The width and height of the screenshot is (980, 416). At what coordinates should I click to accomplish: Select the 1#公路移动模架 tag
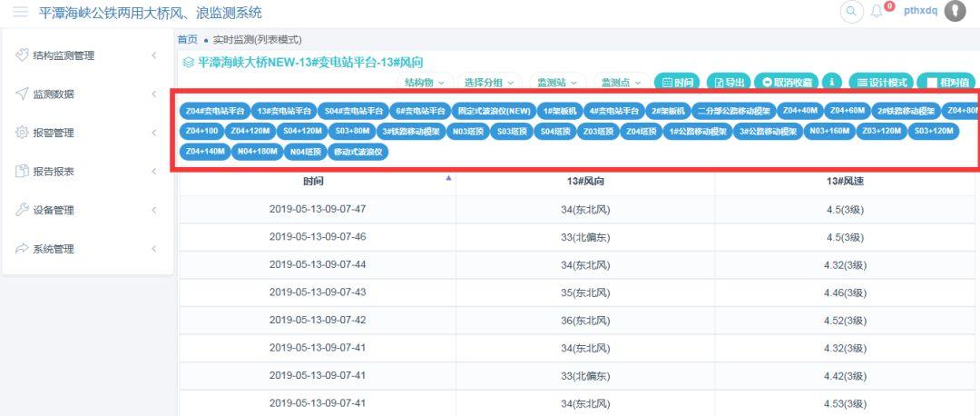698,132
